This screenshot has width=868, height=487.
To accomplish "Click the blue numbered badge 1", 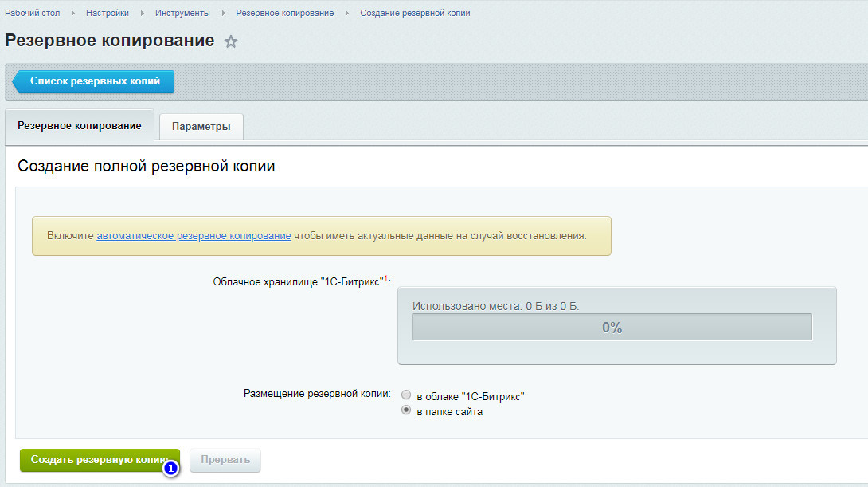I will pos(170,469).
